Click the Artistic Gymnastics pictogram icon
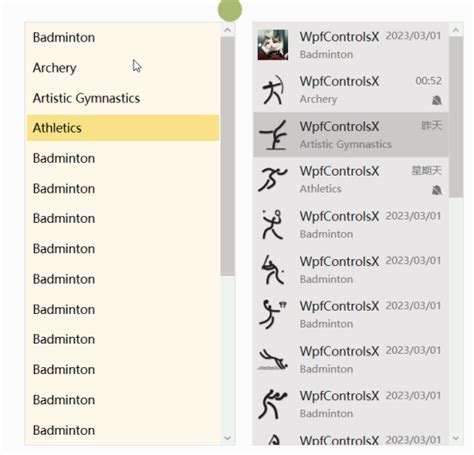 [x=273, y=135]
